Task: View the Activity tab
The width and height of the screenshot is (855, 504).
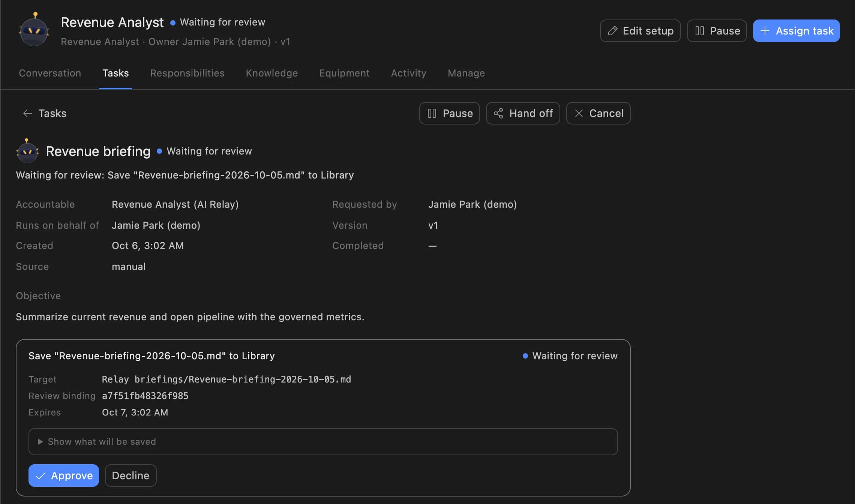Action: [x=408, y=73]
